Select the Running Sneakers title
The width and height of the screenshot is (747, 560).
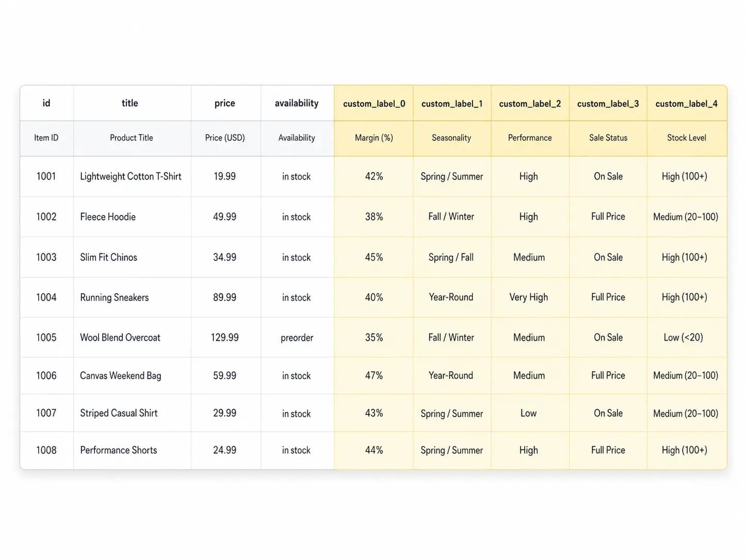tap(114, 298)
